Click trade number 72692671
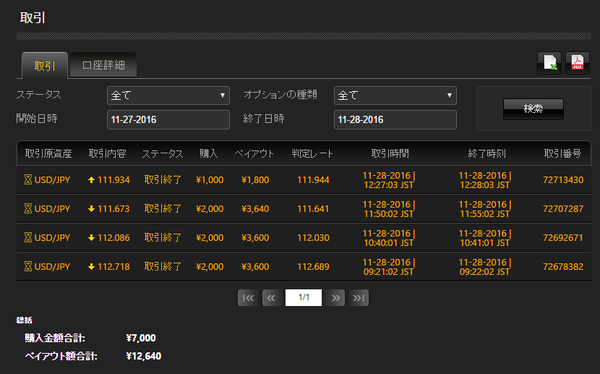 [x=563, y=238]
